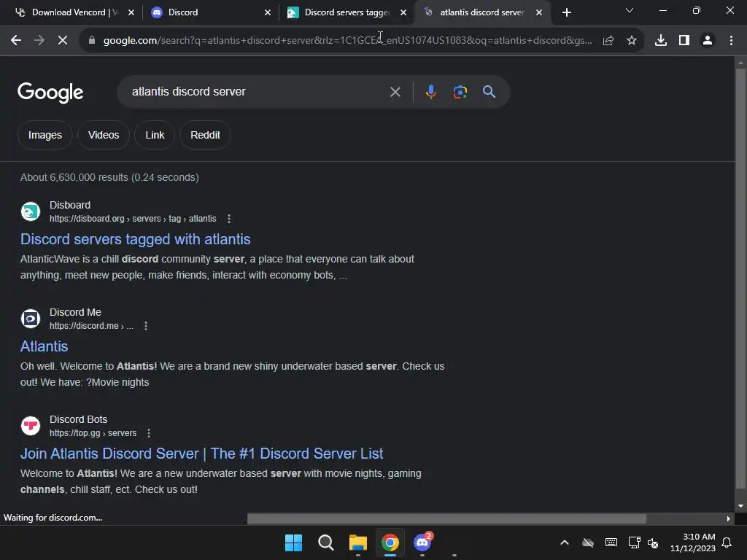Open more options for Discord Bots result

point(149,433)
